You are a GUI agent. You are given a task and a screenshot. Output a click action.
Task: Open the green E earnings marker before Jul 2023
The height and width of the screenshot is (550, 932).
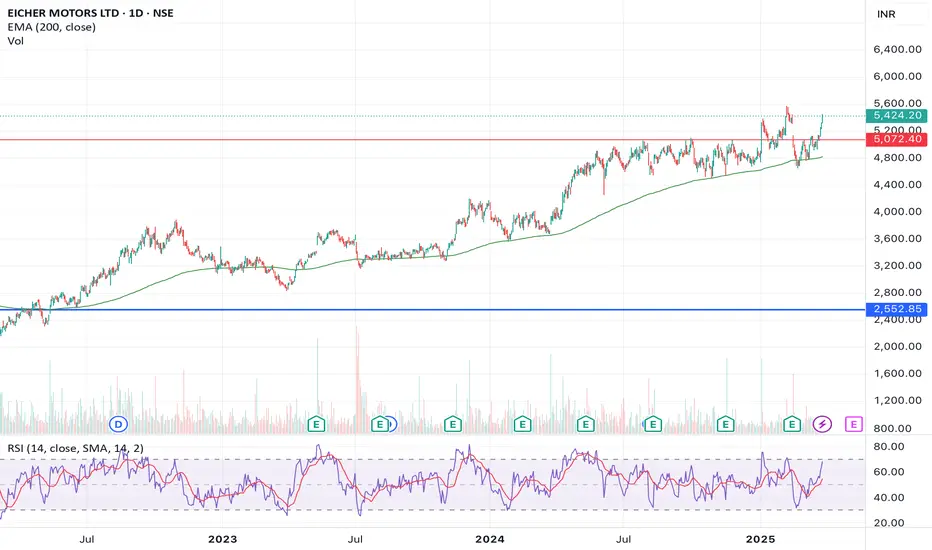316,424
